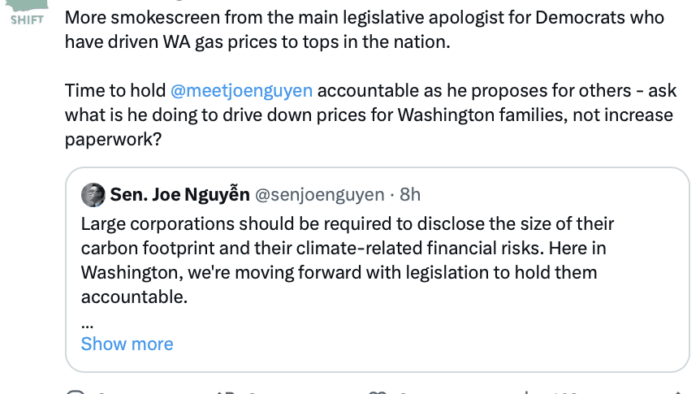The height and width of the screenshot is (394, 700).
Task: Click the 'carbon footprint' line in quoted tweet
Action: pyautogui.click(x=343, y=248)
